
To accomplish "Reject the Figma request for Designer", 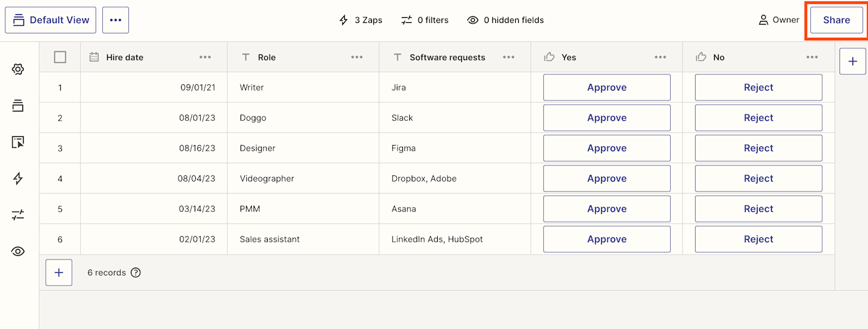I will click(x=758, y=148).
